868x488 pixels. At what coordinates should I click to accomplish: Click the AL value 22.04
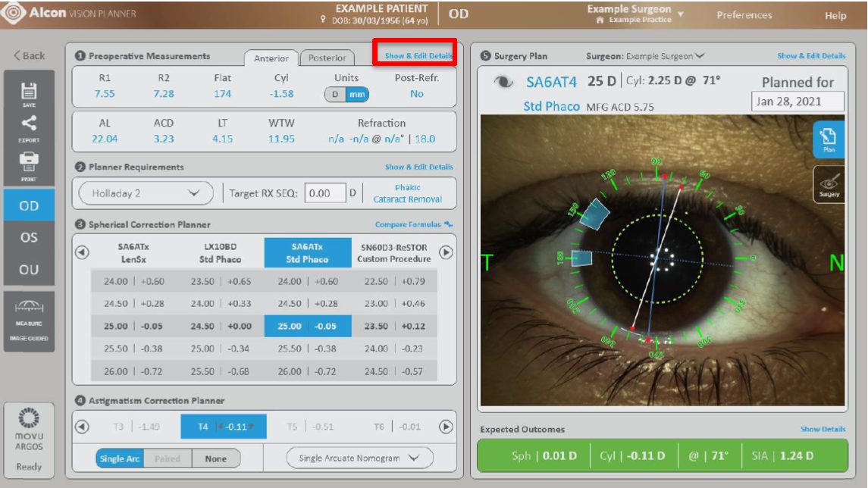click(105, 139)
